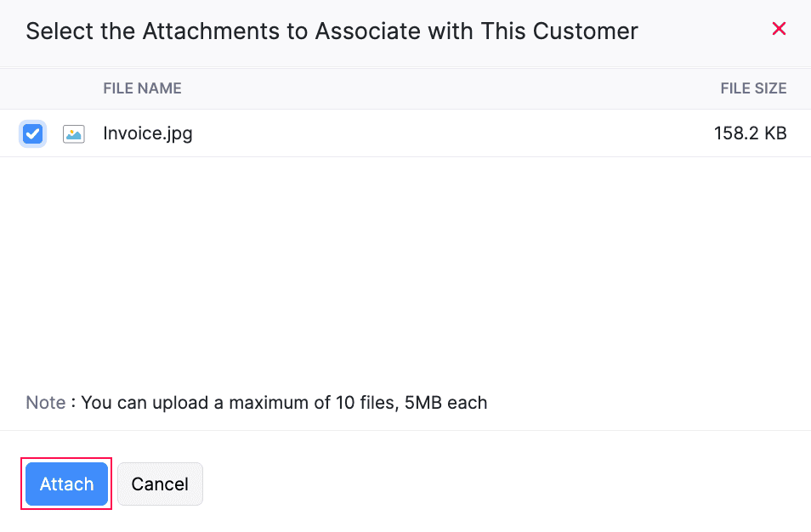811x532 pixels.
Task: Click the dismiss icon at top right
Action: 779,28
